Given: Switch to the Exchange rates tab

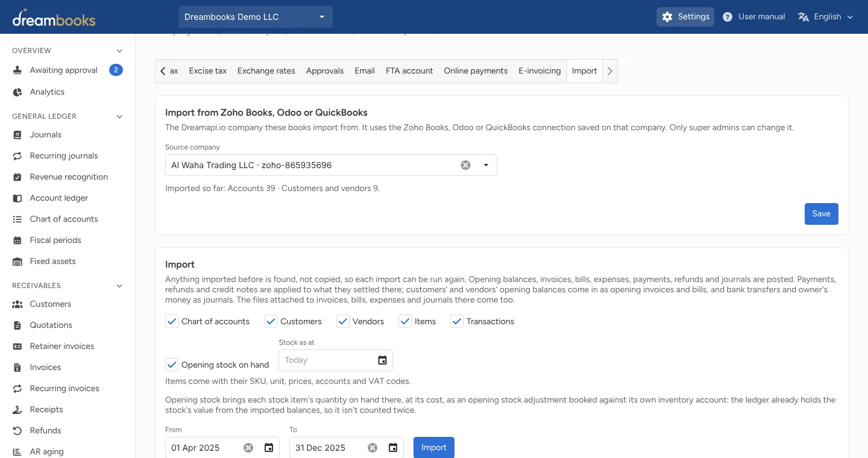Looking at the screenshot, I should [x=266, y=71].
